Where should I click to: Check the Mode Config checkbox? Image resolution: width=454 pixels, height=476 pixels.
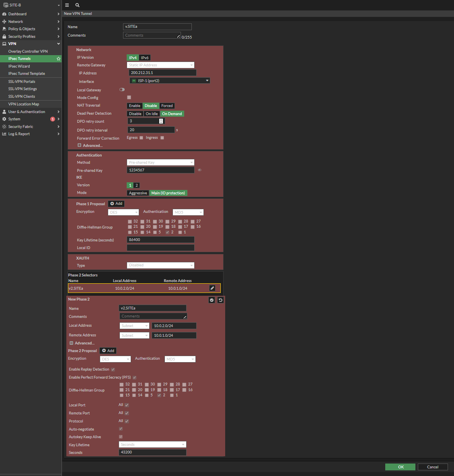click(129, 97)
